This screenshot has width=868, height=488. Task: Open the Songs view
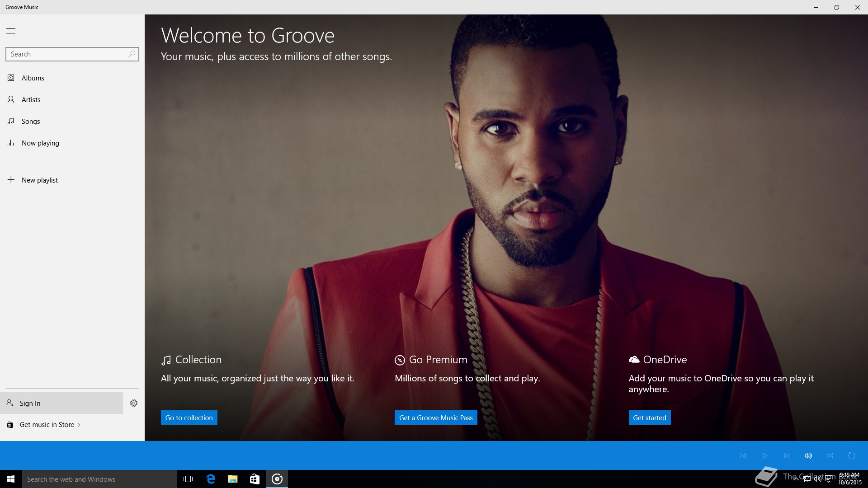72,121
